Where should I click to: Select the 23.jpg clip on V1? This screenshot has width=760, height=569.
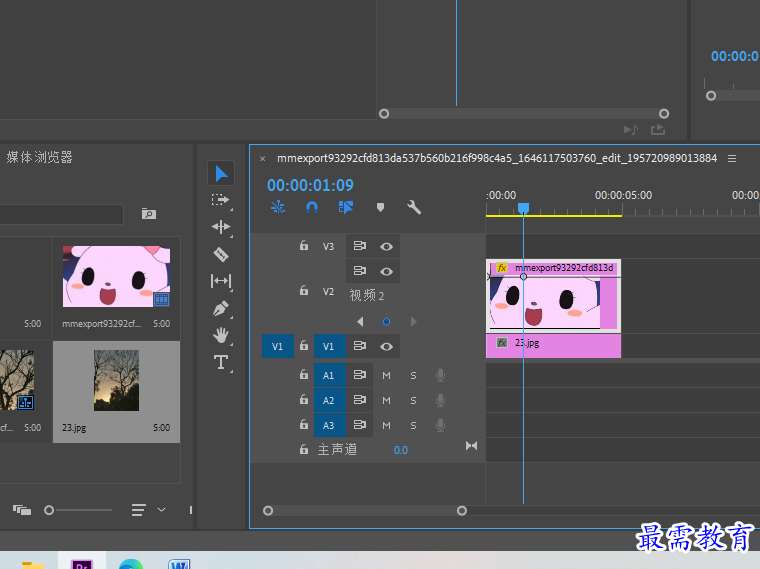(x=554, y=346)
